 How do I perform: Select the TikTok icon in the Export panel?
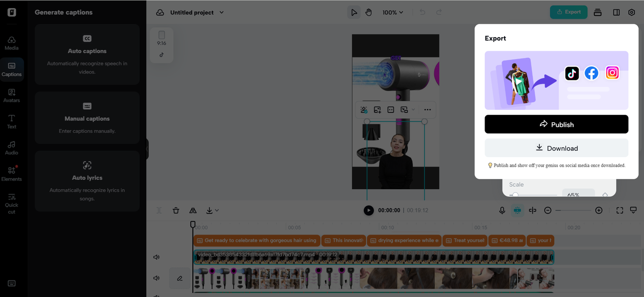(x=572, y=73)
